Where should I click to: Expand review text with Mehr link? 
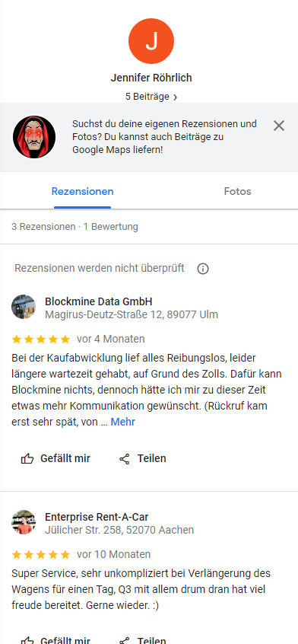[x=122, y=422]
